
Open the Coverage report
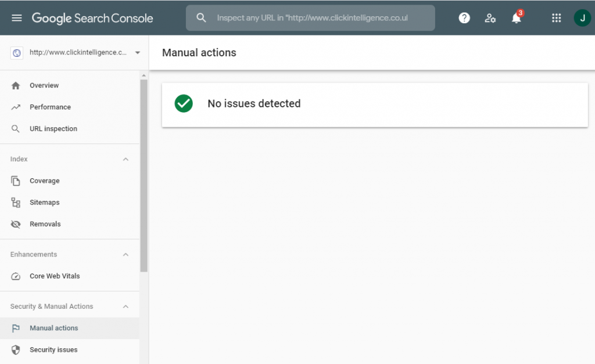[x=44, y=181]
